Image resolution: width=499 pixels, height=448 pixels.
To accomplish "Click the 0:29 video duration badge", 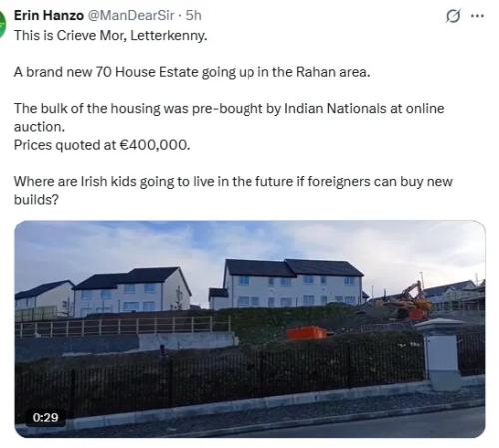I will (x=46, y=417).
